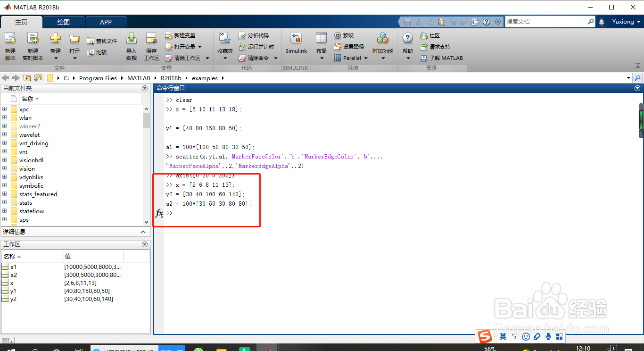Click the New Live Script (新建实时脚本) icon
Image resolution: width=644 pixels, height=351 pixels.
(33, 46)
